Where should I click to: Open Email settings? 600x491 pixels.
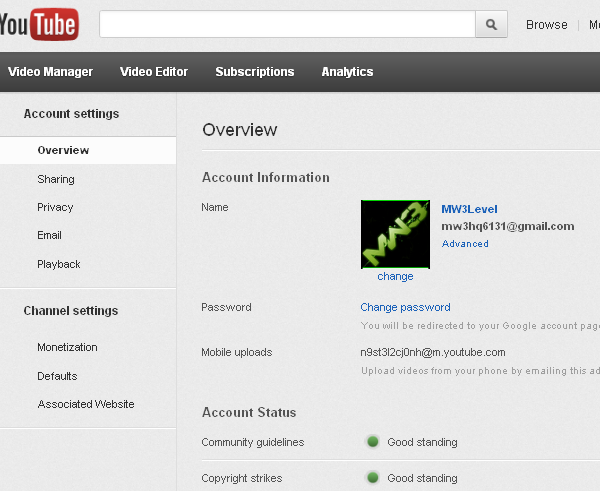coord(49,235)
